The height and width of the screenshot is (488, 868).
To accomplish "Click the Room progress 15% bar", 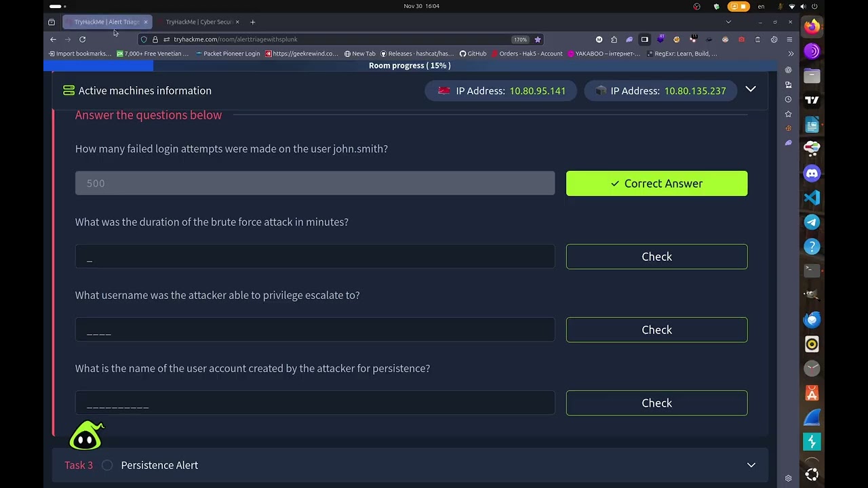I will (410, 66).
